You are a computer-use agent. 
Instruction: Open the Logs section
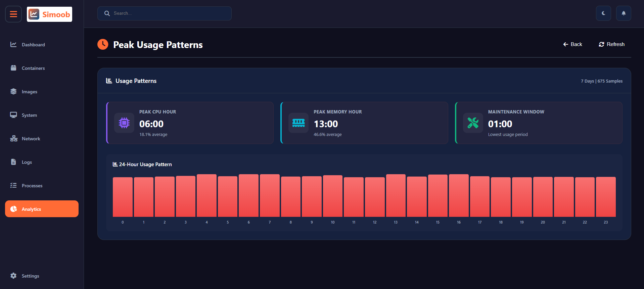coord(27,162)
